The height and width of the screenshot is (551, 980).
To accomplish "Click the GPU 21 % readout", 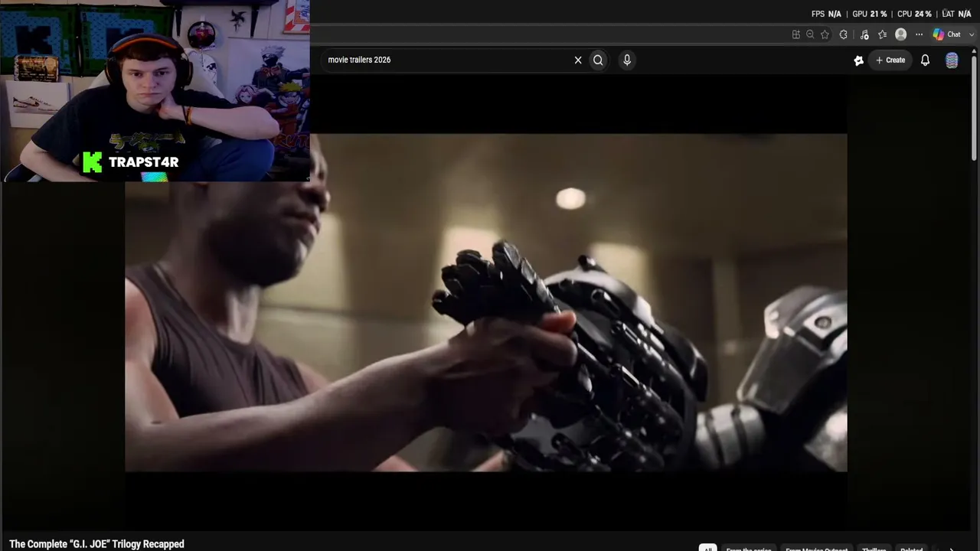I will [x=870, y=14].
